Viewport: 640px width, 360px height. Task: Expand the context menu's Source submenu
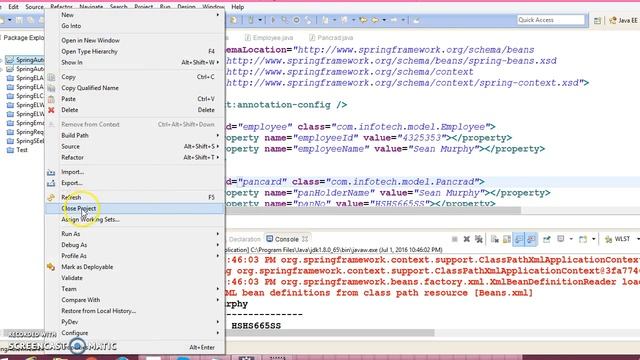[x=135, y=147]
